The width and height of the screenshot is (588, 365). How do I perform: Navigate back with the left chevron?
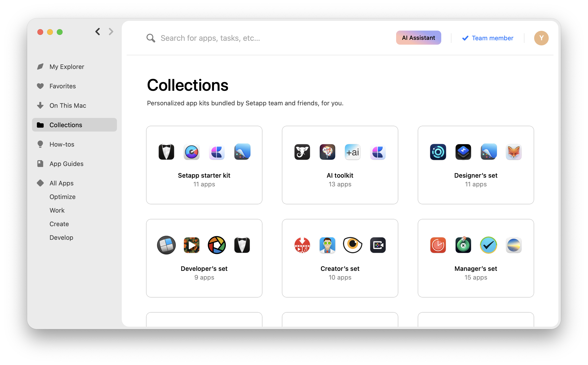coord(98,32)
